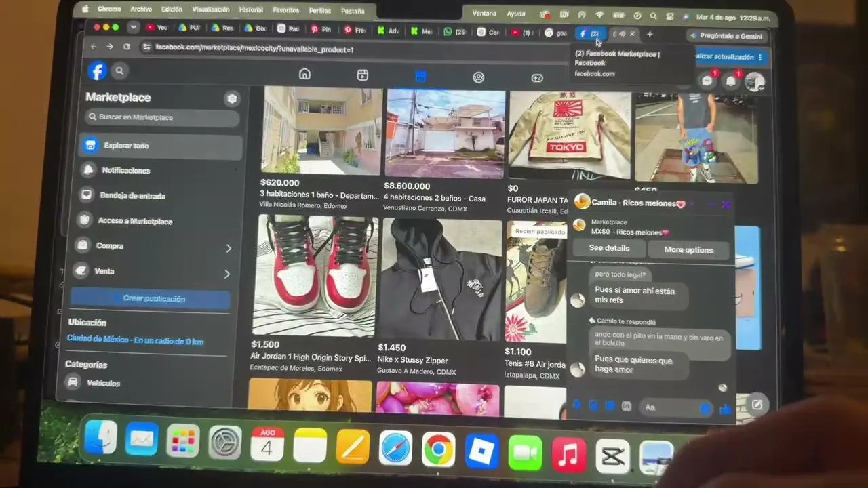Open the Reels video icon
This screenshot has height=488, width=868.
pos(363,75)
